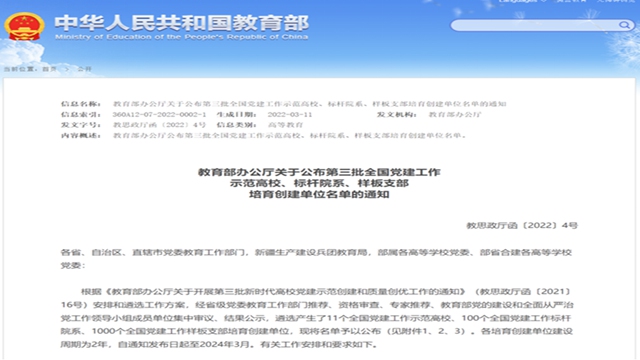Open the rightmost top-bar link
Viewport: 640px width, 360px height.
click(x=616, y=1)
